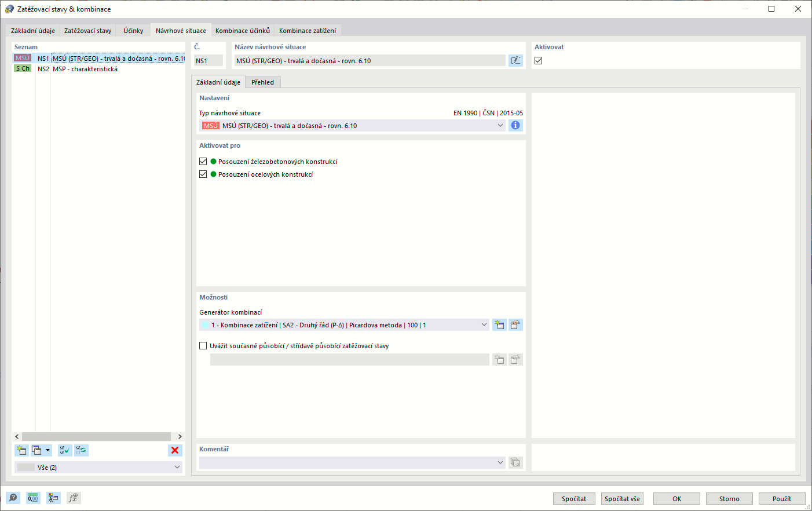Viewport: 812px width, 511px height.
Task: Go to the Kombinace účinků tab
Action: pyautogui.click(x=243, y=31)
